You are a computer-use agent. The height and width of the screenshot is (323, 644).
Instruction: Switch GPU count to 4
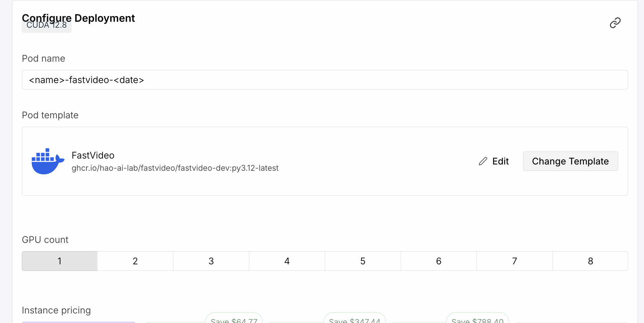click(x=287, y=261)
